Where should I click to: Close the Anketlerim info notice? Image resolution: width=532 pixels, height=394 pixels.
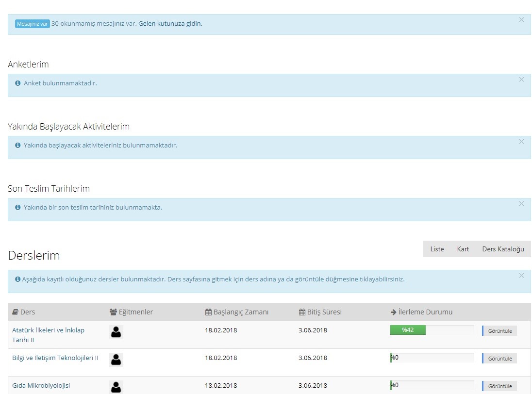[521, 80]
